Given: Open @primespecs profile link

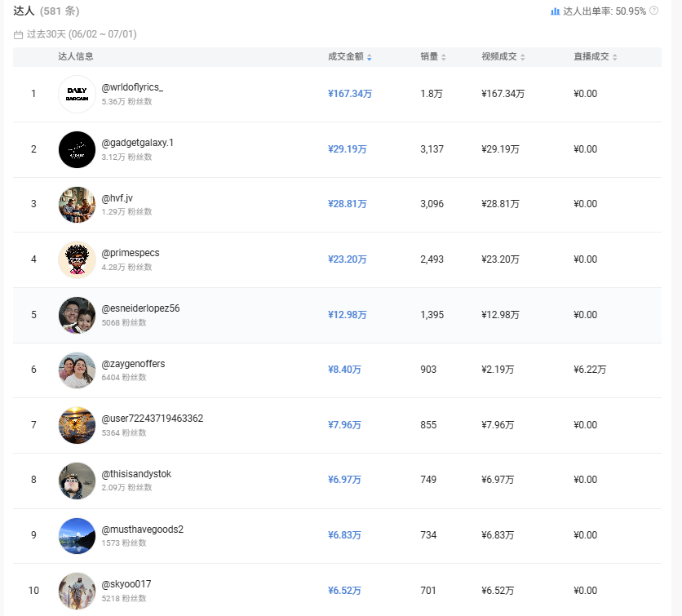Looking at the screenshot, I should point(131,253).
